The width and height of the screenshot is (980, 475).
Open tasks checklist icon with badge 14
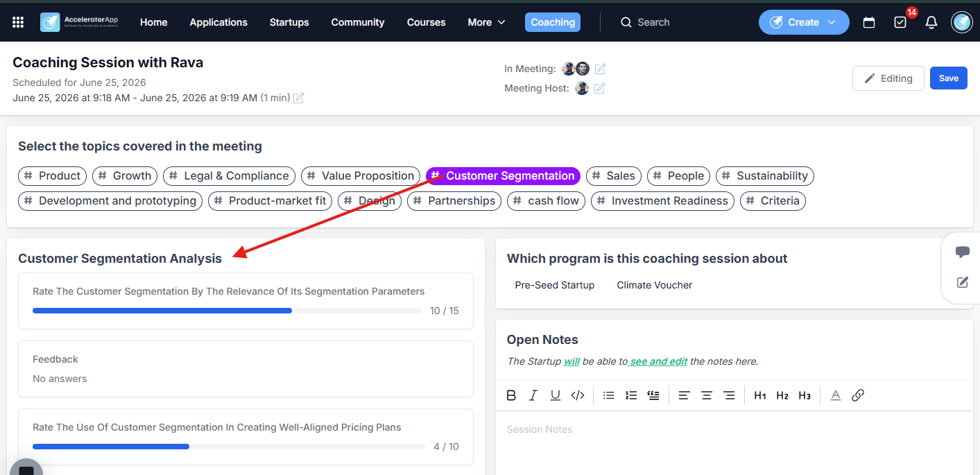[900, 22]
